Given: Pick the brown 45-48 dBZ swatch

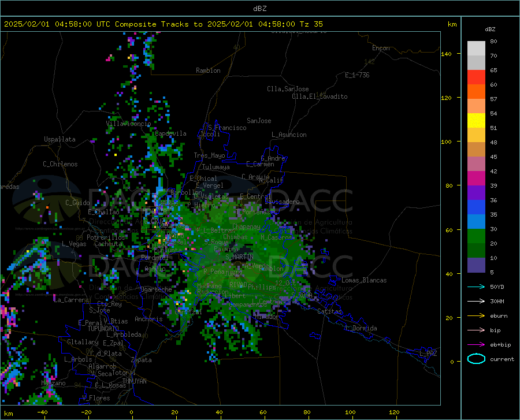Looking at the screenshot, I should 476,150.
